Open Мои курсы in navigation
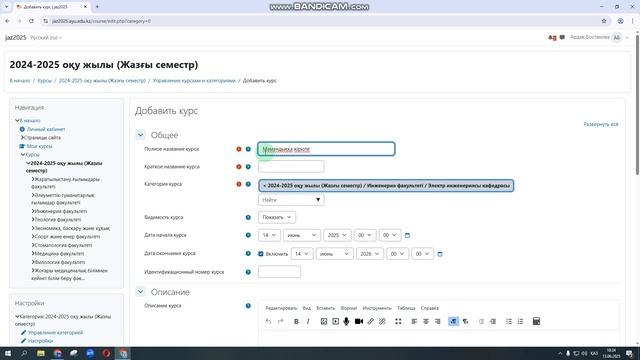This screenshot has height=360, width=640. pos(39,146)
